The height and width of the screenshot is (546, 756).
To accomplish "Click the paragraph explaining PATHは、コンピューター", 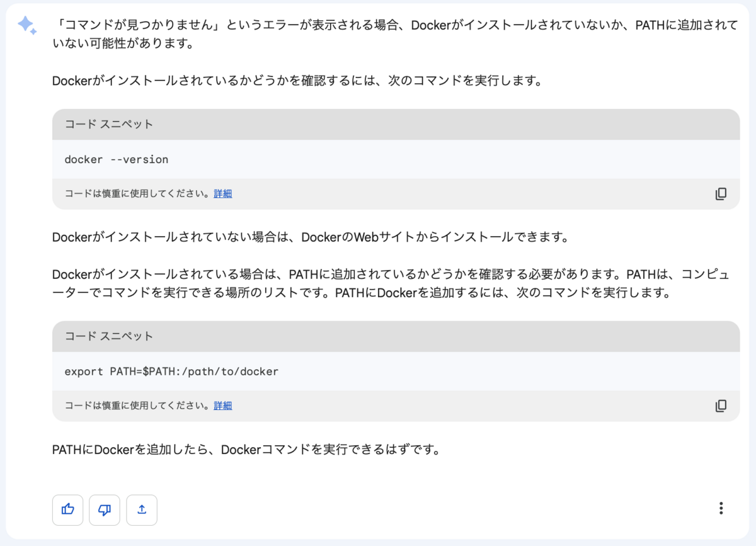I will coord(392,285).
